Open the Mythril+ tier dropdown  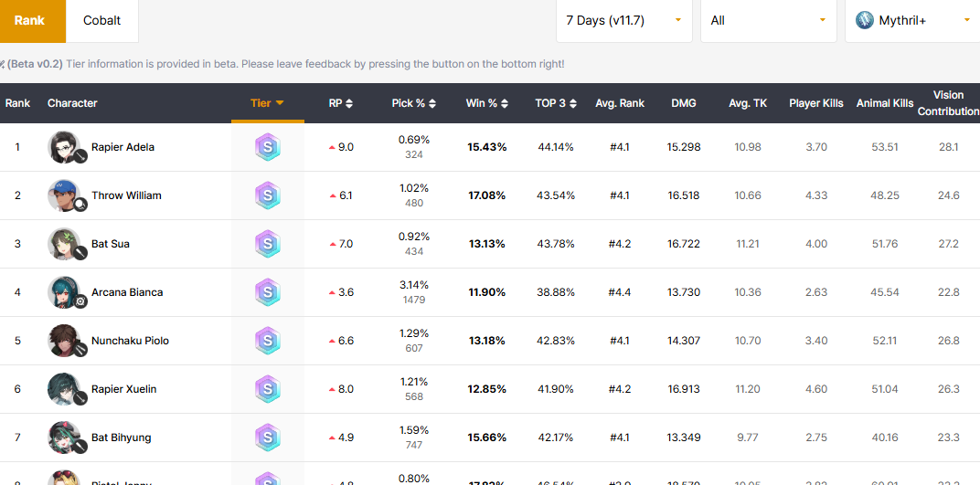point(912,21)
